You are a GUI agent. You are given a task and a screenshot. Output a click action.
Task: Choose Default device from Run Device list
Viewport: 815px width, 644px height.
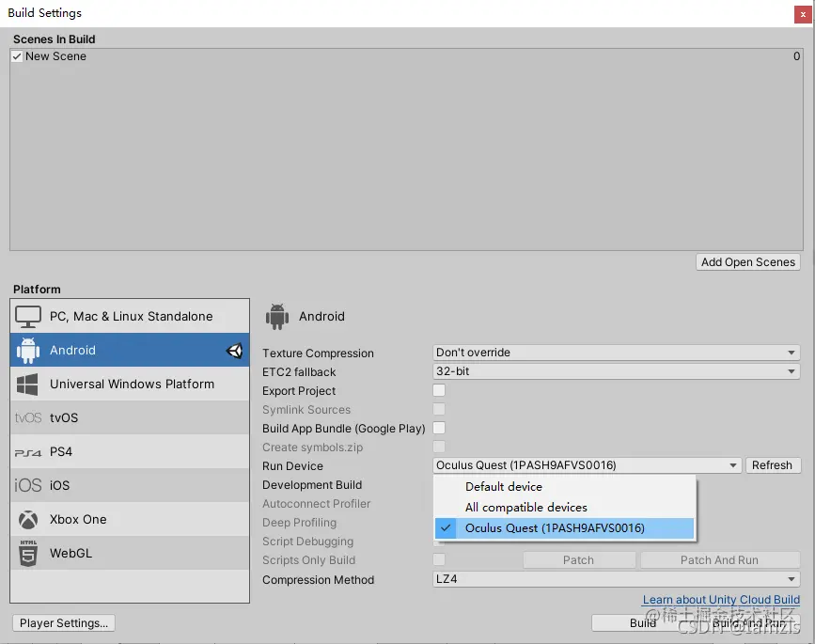tap(564, 486)
